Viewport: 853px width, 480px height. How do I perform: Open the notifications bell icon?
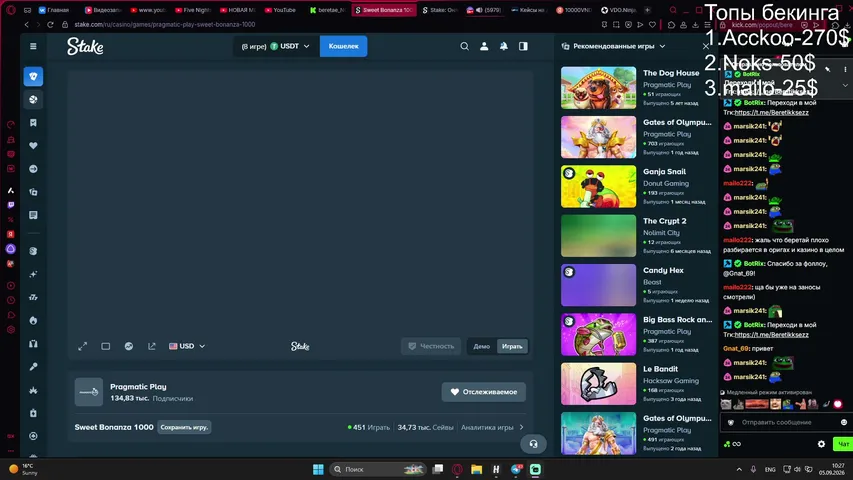[x=504, y=46]
